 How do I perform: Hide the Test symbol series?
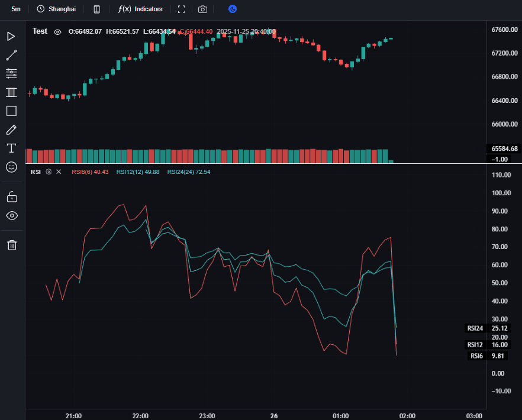pyautogui.click(x=57, y=32)
